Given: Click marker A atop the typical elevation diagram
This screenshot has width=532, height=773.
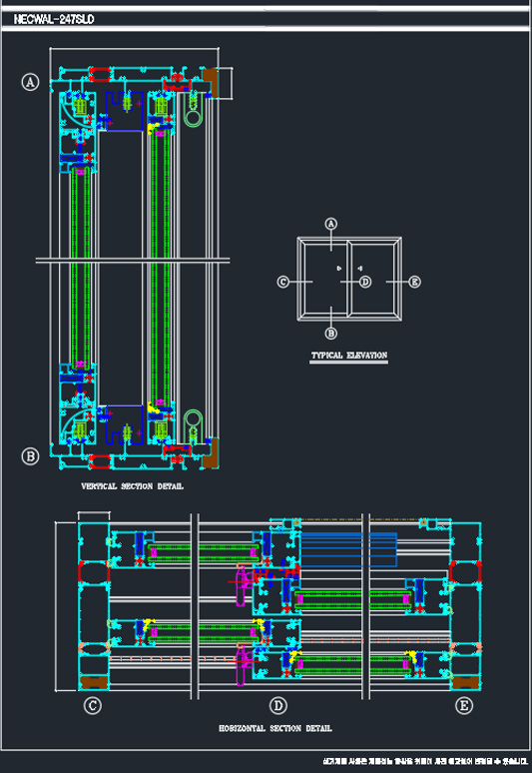Looking at the screenshot, I should point(331,224).
